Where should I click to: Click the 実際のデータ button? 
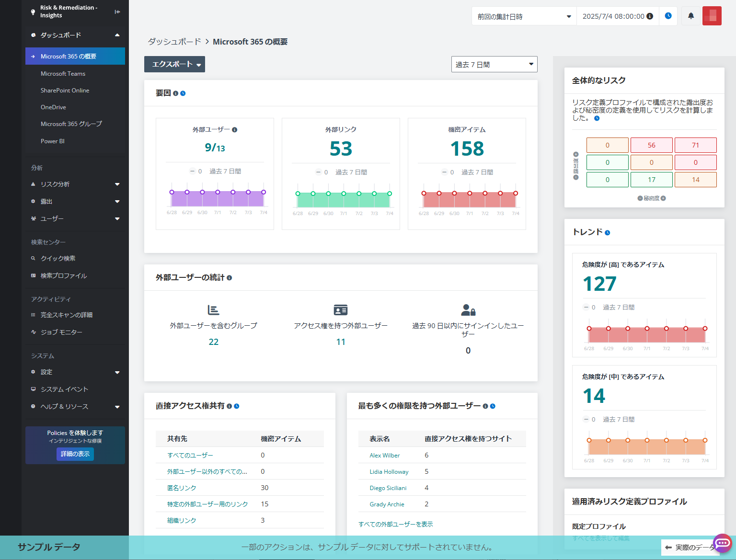pyautogui.click(x=690, y=548)
